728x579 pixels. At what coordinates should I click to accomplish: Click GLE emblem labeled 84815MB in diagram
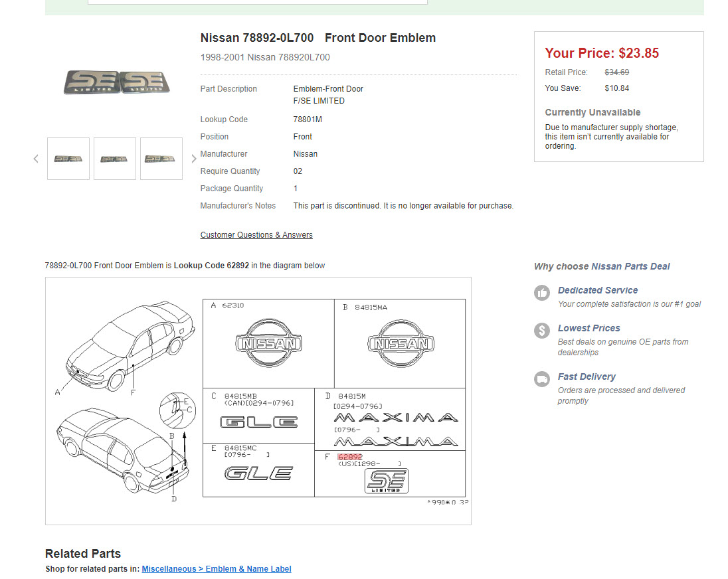(x=259, y=422)
